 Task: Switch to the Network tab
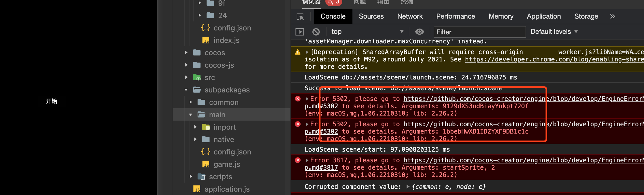click(410, 17)
